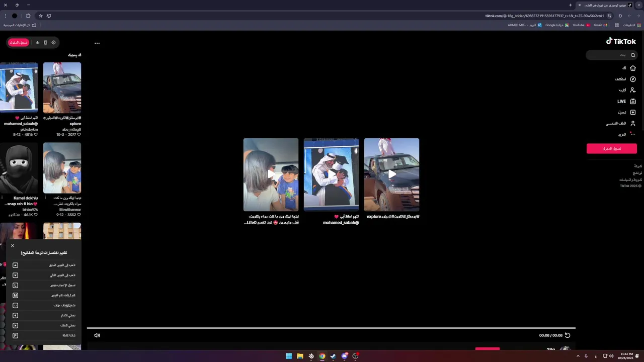The width and height of the screenshot is (644, 362).
Task: Open Google Chrome from the taskbar
Action: (322, 356)
